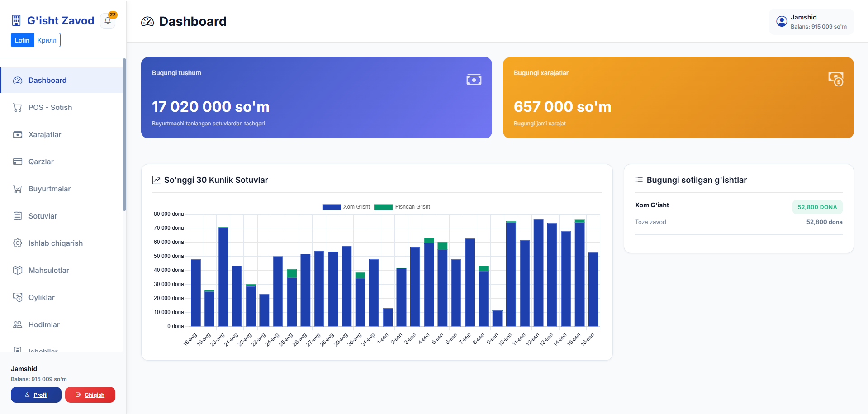Switch script to Крилл
Screen dimensions: 868x414
point(47,40)
